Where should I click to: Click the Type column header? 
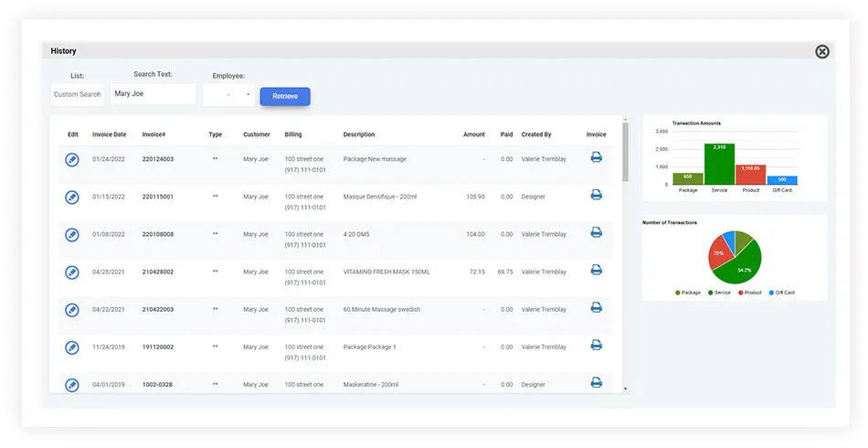[x=216, y=134]
